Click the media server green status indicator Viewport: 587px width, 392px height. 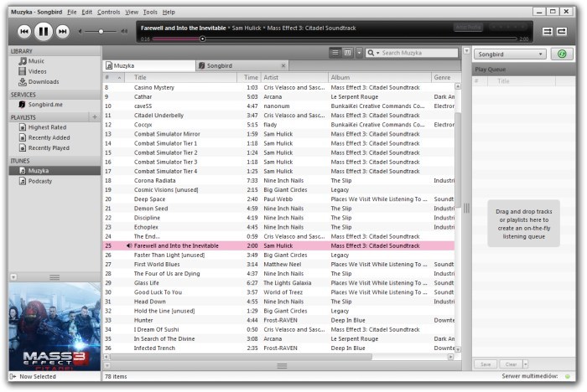coord(568,376)
